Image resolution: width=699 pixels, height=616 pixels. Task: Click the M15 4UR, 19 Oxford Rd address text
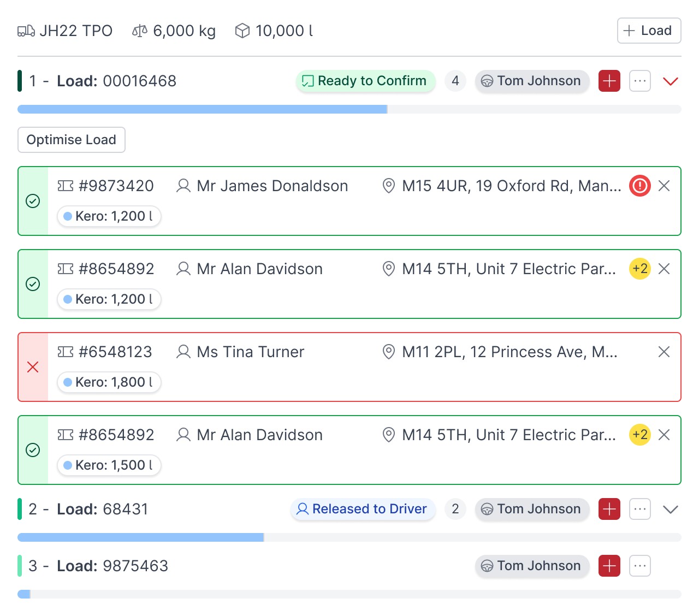tap(512, 186)
